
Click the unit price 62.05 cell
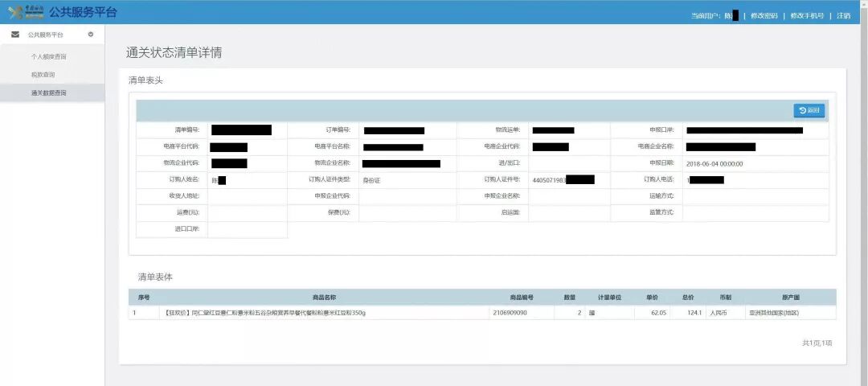coord(659,313)
